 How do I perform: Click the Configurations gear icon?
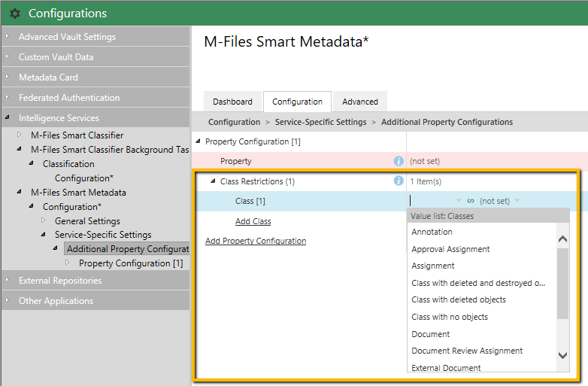(x=15, y=14)
